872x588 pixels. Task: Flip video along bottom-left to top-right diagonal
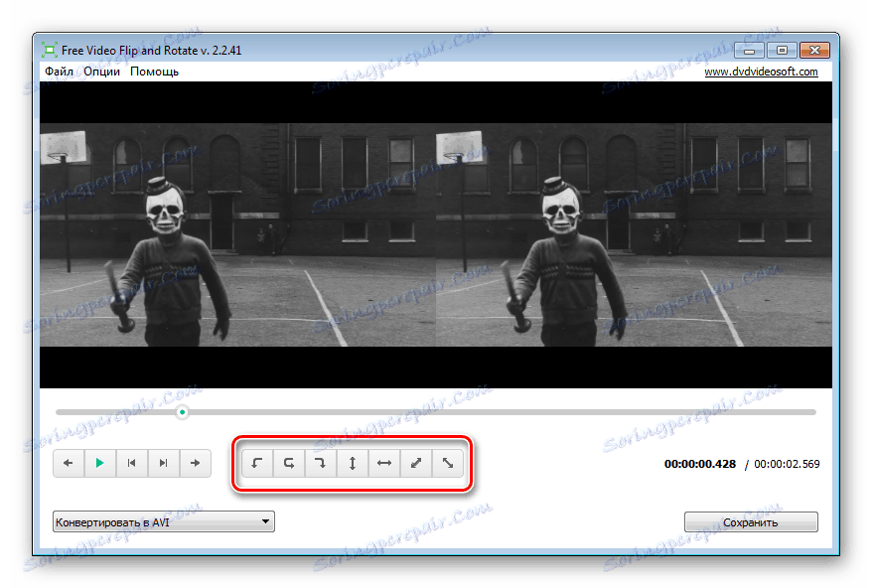point(416,463)
